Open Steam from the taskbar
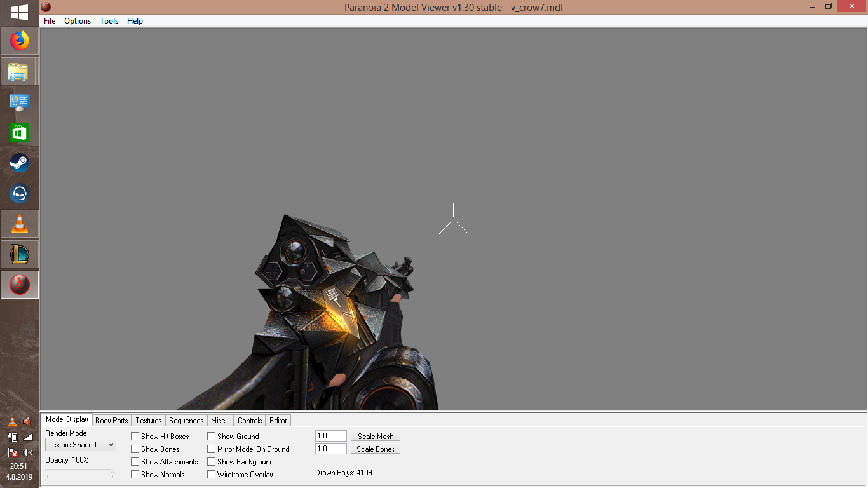Screen dimensions: 868x488 [x=20, y=163]
